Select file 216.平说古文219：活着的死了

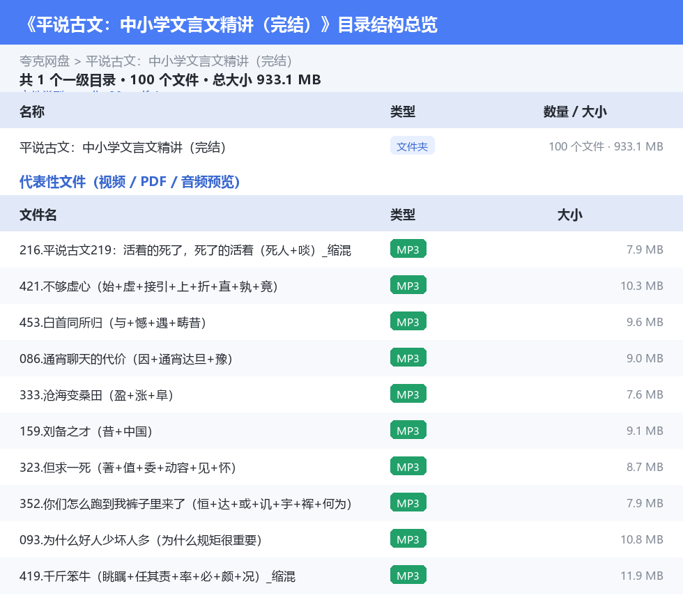(185, 250)
